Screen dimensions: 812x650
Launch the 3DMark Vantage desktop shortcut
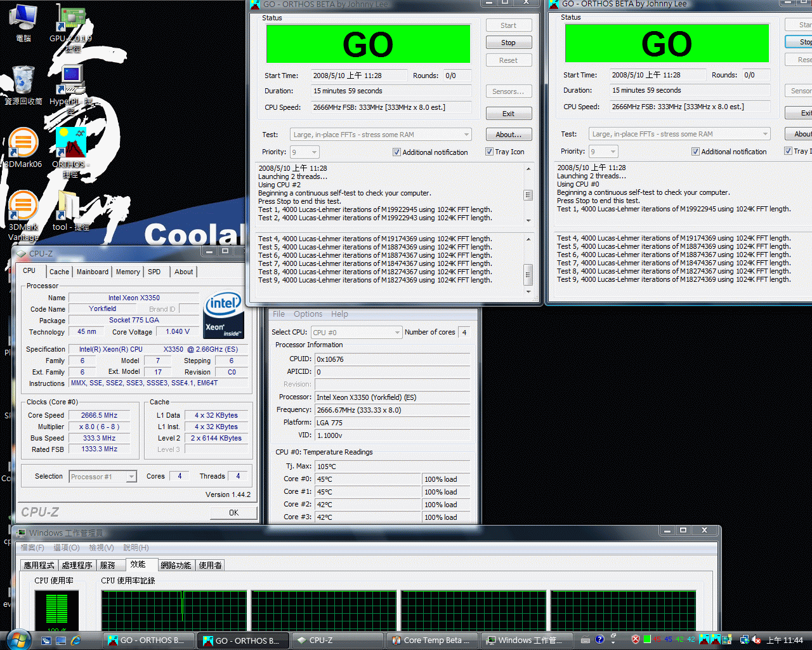pos(23,216)
